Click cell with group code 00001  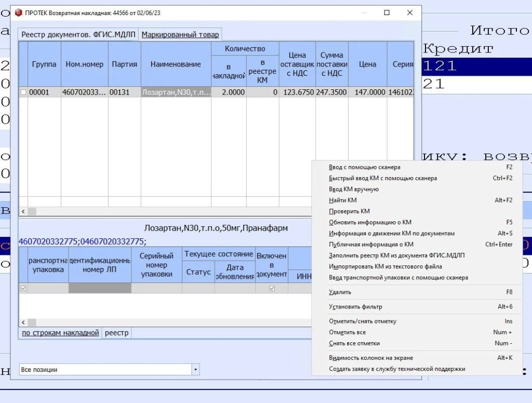click(44, 92)
